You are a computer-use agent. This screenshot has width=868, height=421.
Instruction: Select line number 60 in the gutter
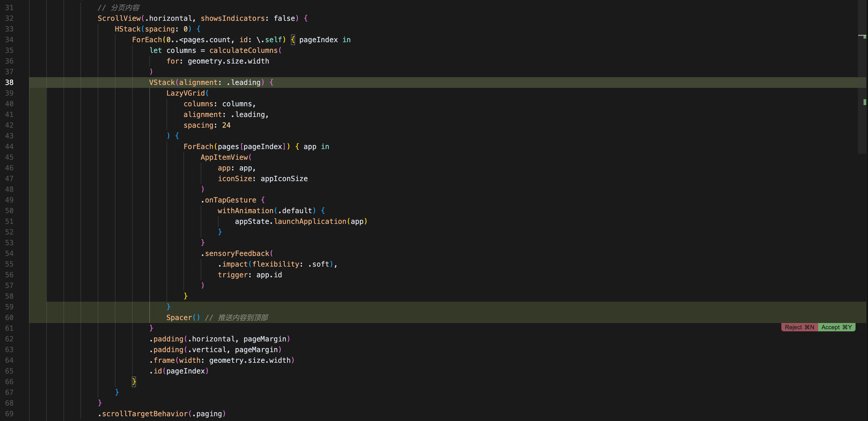click(x=9, y=318)
